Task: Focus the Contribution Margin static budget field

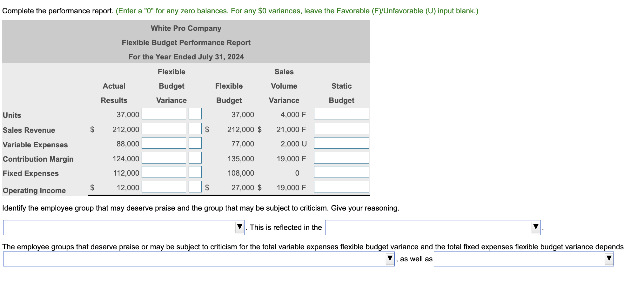Action: (x=341, y=158)
